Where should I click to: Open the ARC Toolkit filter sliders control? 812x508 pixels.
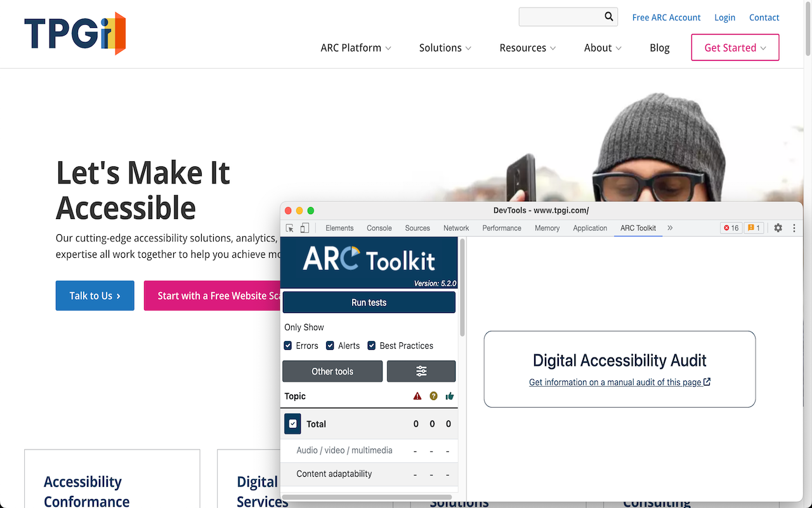click(421, 371)
